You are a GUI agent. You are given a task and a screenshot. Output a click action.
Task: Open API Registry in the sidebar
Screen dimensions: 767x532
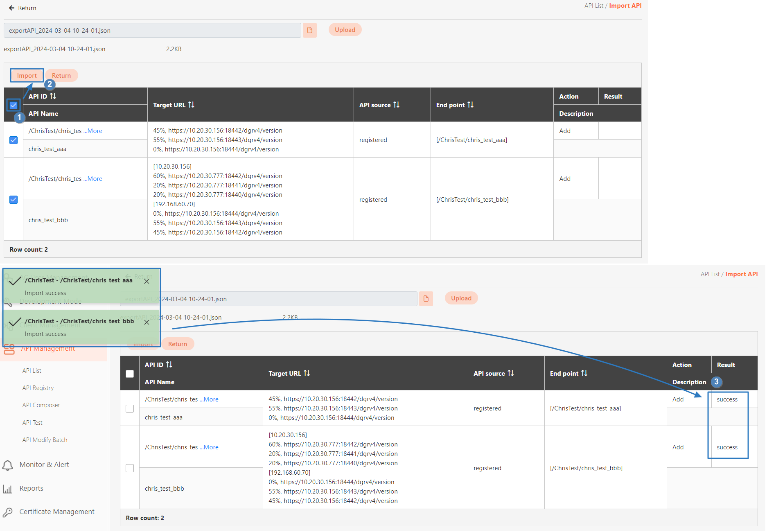pos(38,388)
